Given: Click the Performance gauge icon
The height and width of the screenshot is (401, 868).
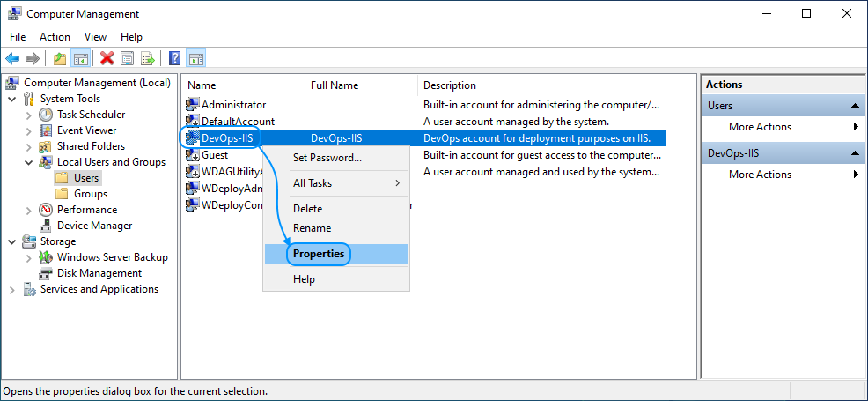Looking at the screenshot, I should (x=46, y=210).
